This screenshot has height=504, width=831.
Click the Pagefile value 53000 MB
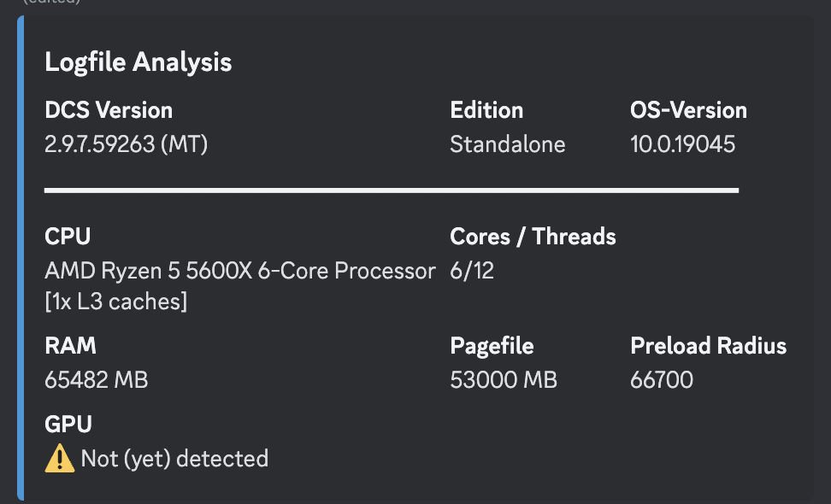point(504,379)
